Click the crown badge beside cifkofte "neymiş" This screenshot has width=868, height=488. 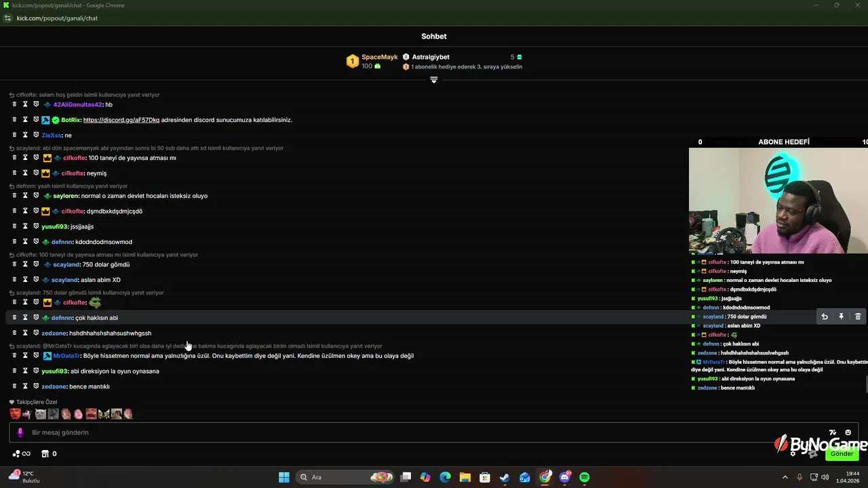click(x=46, y=174)
